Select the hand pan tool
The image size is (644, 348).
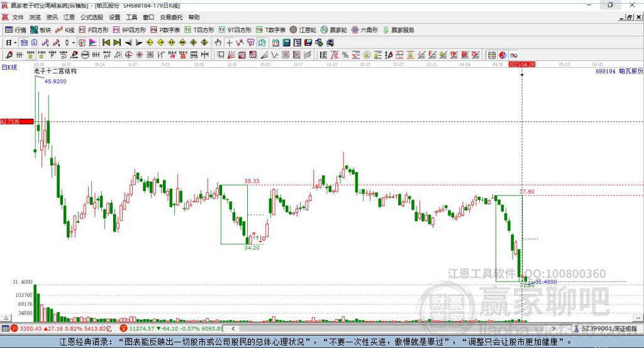[x=218, y=43]
